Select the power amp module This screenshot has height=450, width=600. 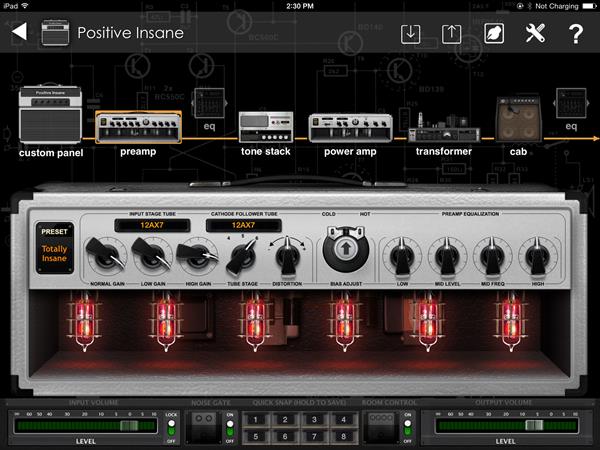pos(350,128)
